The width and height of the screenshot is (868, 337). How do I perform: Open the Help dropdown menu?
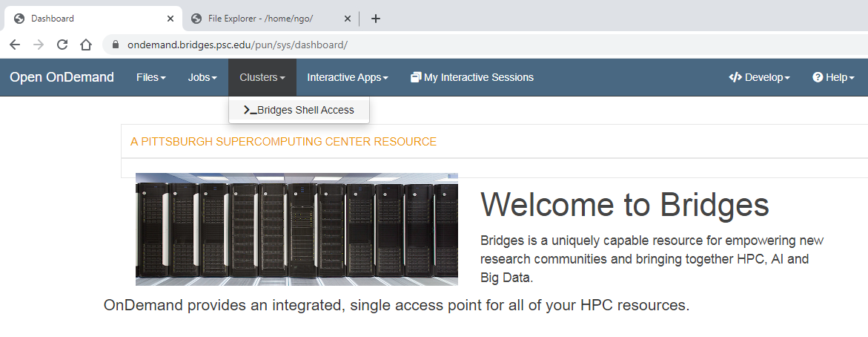tap(833, 77)
